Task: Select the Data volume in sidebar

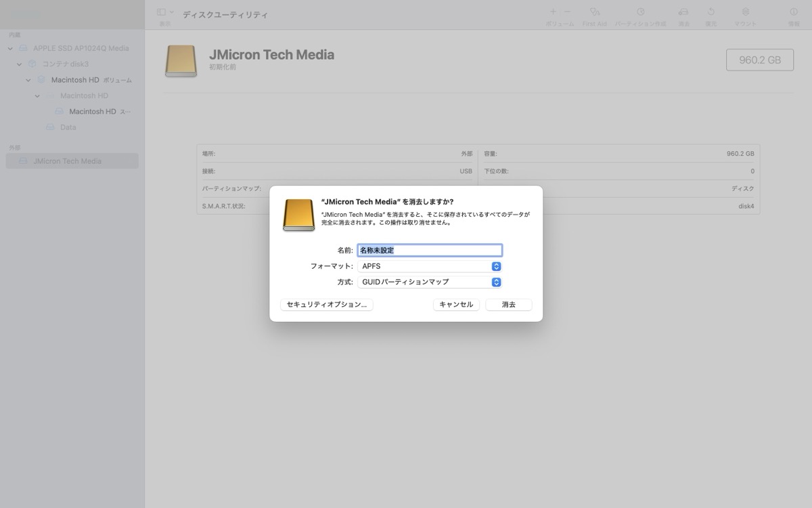Action: pos(68,127)
